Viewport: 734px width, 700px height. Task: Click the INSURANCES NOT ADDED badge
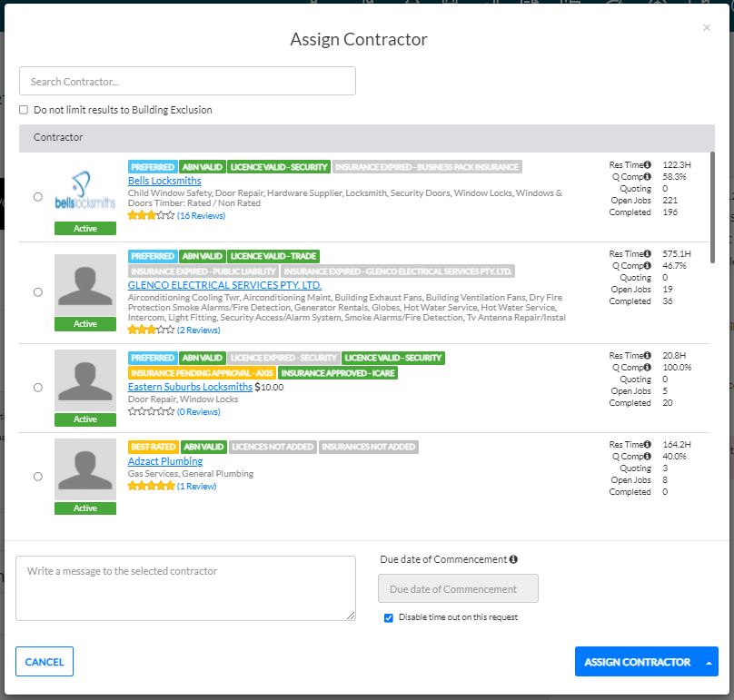click(369, 447)
